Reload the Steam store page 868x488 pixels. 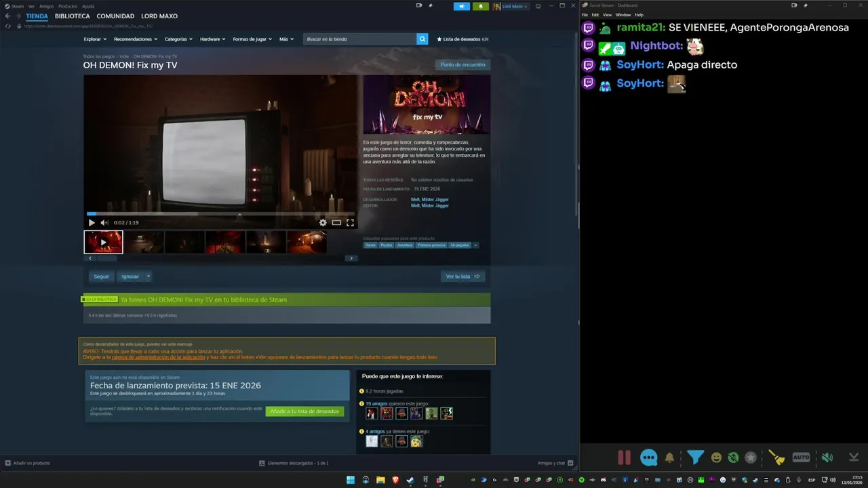[7, 26]
